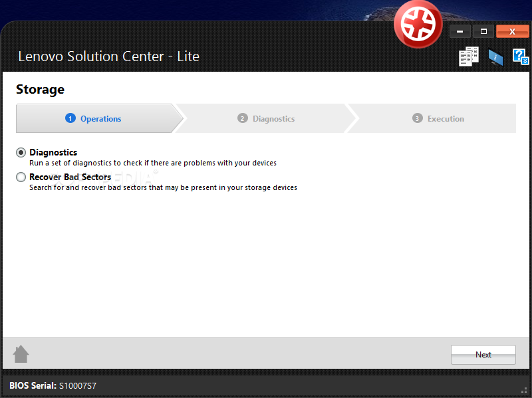Click the window resize grip corner

(x=524, y=390)
